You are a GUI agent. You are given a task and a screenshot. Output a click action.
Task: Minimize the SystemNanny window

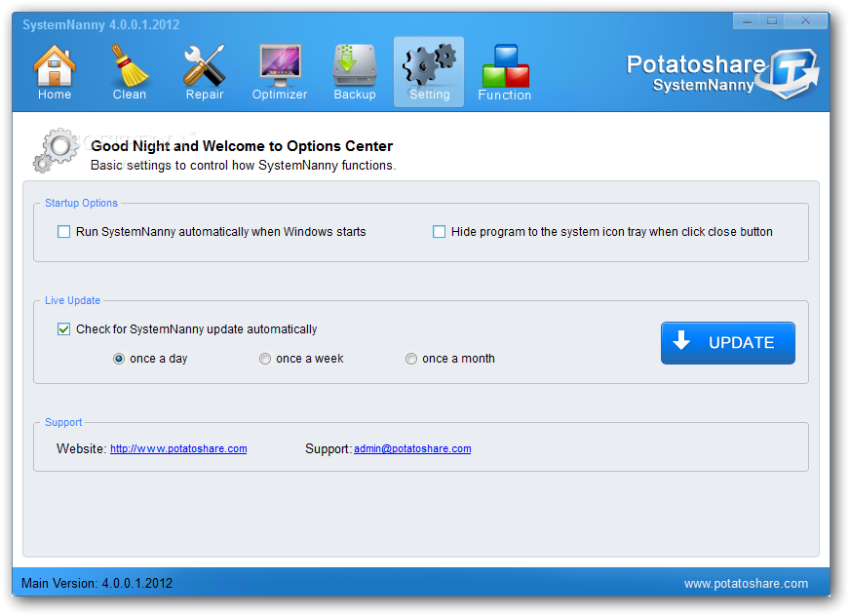pos(747,21)
